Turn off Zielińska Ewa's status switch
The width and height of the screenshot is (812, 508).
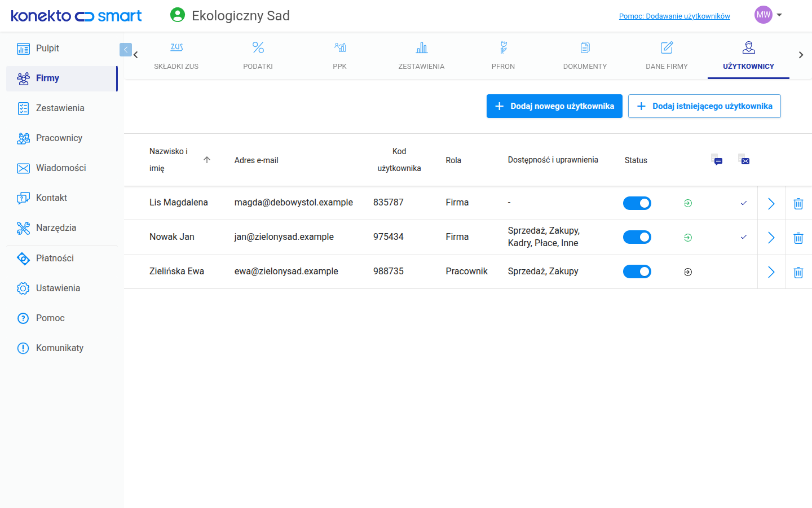coord(637,271)
